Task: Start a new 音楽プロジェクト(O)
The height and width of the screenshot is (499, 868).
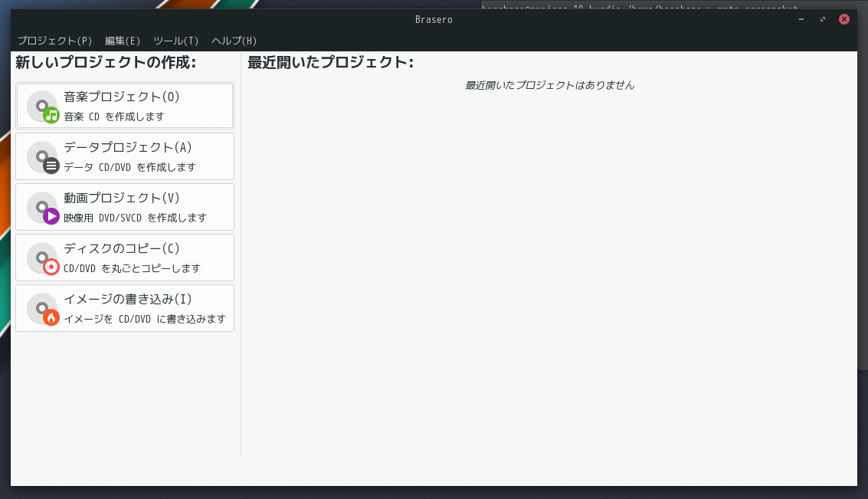Action: 125,106
